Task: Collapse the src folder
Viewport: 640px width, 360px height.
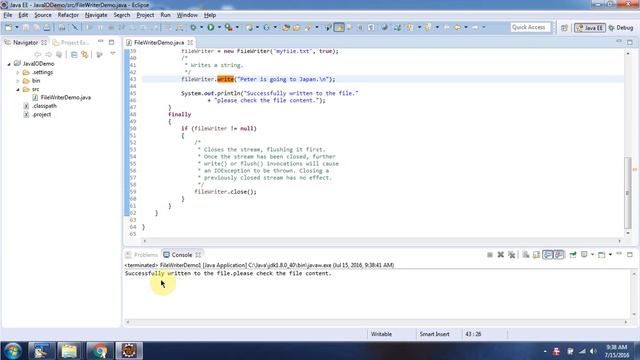Action: (18, 89)
